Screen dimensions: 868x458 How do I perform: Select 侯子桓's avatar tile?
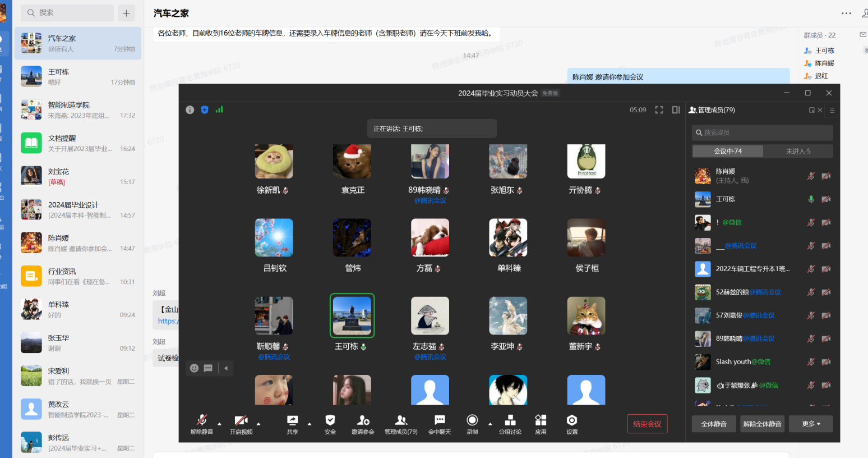586,238
